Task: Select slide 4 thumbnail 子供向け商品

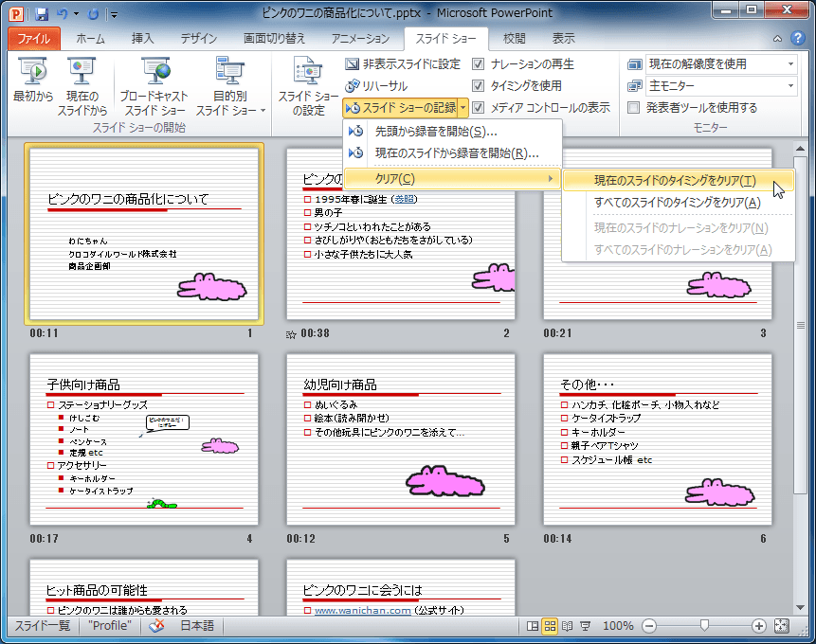Action: click(x=144, y=439)
